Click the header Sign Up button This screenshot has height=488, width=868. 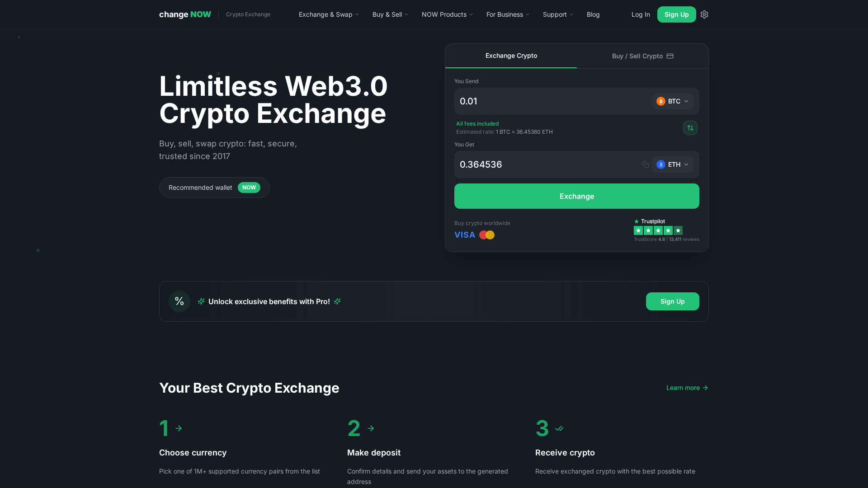676,14
